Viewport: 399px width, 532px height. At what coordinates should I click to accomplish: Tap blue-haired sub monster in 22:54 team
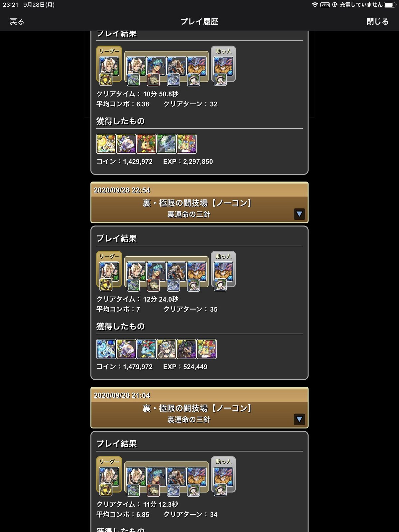point(156,272)
